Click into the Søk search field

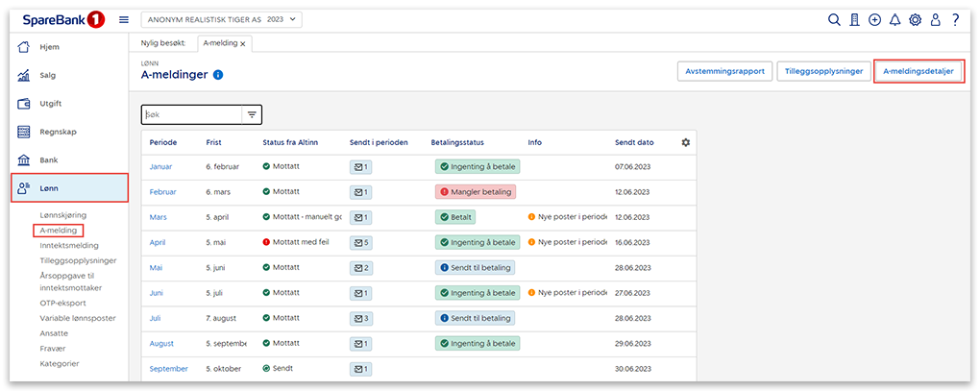click(x=188, y=114)
